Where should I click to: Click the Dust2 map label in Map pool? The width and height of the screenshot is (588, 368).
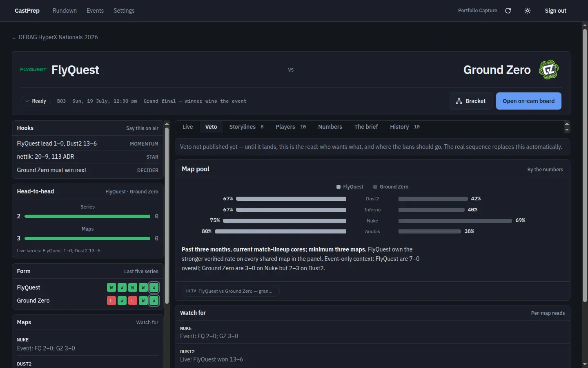(x=372, y=199)
